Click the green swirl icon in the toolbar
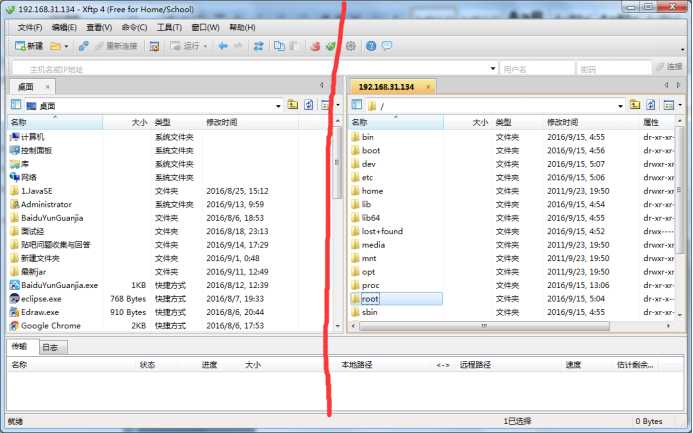This screenshot has width=693, height=433. point(330,46)
